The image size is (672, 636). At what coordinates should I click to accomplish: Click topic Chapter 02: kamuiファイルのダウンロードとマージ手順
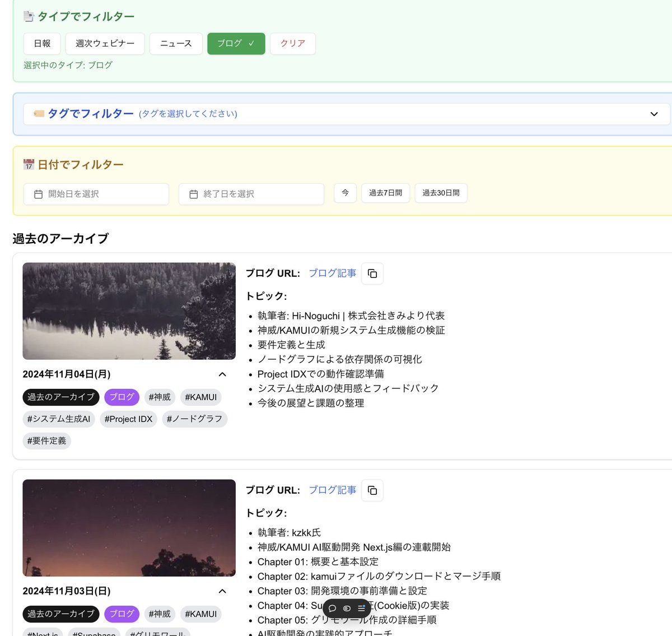click(x=379, y=577)
